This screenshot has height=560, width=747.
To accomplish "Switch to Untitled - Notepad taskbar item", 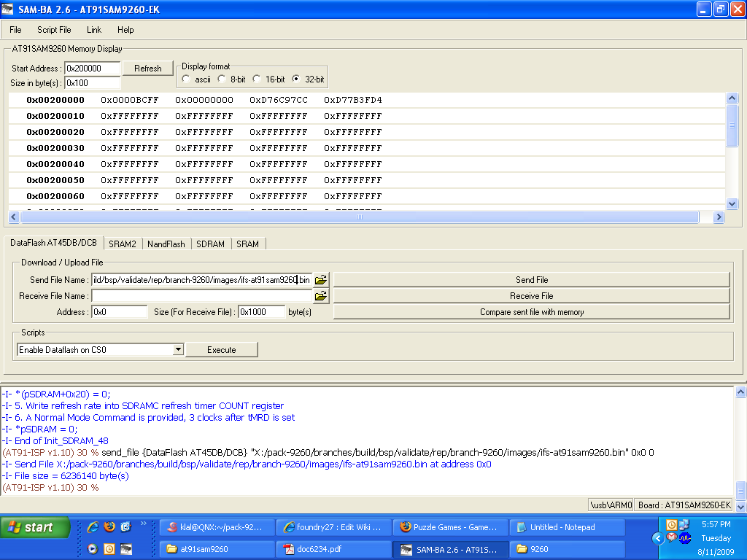I will tap(567, 527).
